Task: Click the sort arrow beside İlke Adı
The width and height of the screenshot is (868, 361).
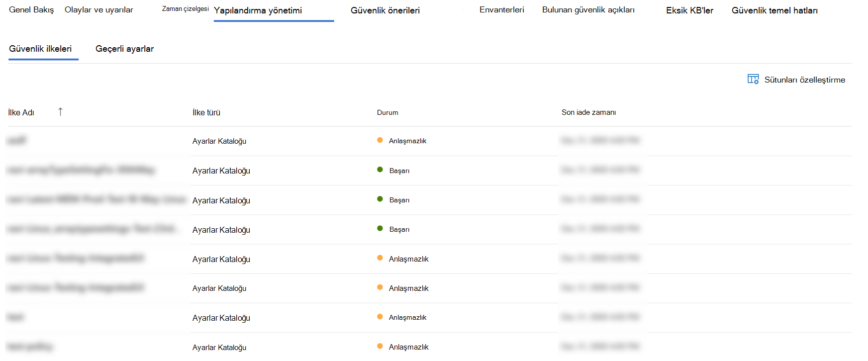Action: click(x=60, y=112)
